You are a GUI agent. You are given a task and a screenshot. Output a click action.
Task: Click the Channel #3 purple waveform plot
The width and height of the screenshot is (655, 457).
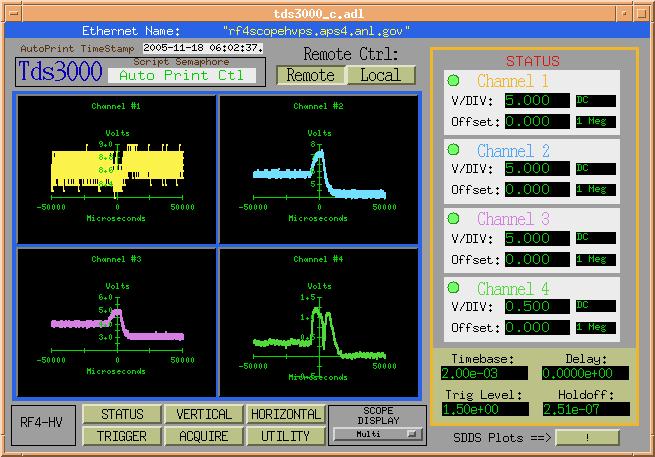(117, 322)
